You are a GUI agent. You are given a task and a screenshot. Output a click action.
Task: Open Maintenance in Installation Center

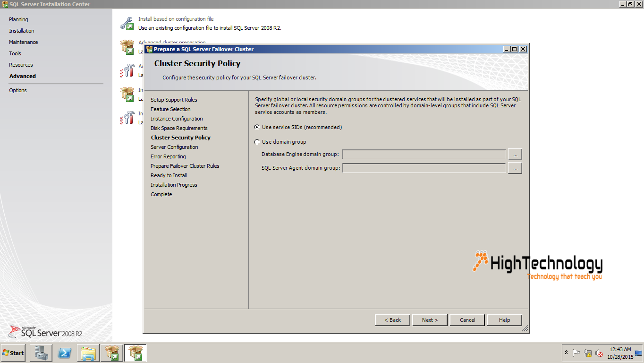tap(24, 42)
